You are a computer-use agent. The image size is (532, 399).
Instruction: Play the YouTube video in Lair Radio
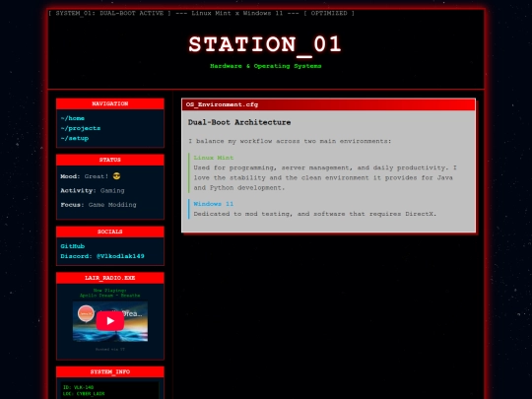tap(110, 320)
